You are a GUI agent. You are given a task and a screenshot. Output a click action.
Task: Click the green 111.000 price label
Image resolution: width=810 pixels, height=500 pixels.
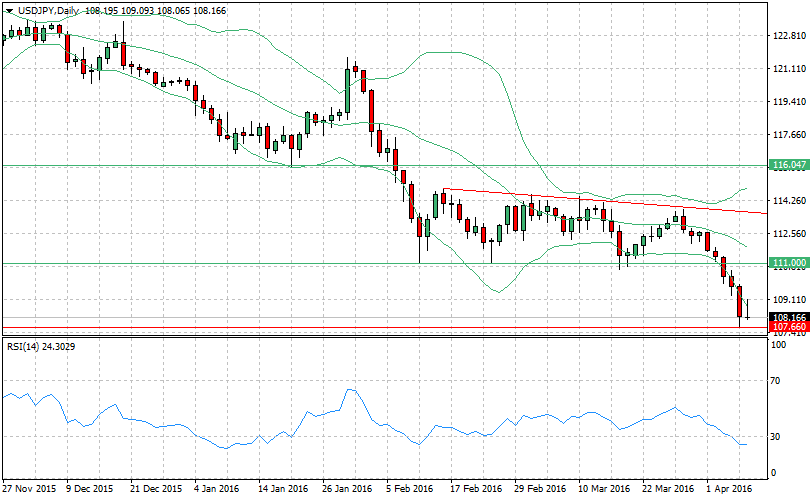click(789, 263)
